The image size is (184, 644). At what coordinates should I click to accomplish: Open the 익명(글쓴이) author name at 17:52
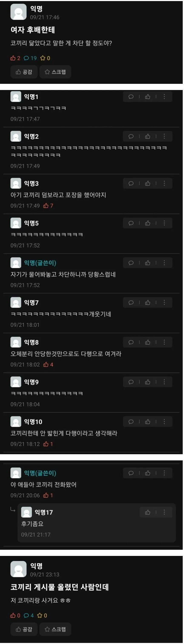[40, 263]
